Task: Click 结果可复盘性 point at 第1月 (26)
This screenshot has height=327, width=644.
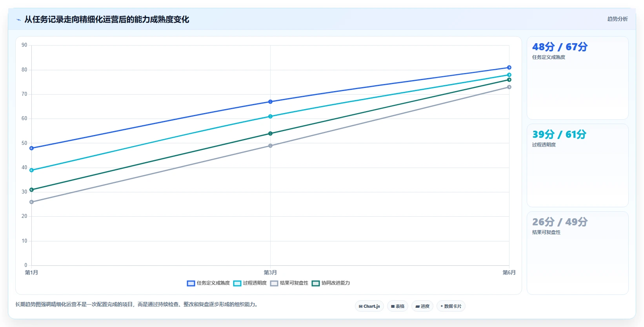Action: pyautogui.click(x=31, y=202)
